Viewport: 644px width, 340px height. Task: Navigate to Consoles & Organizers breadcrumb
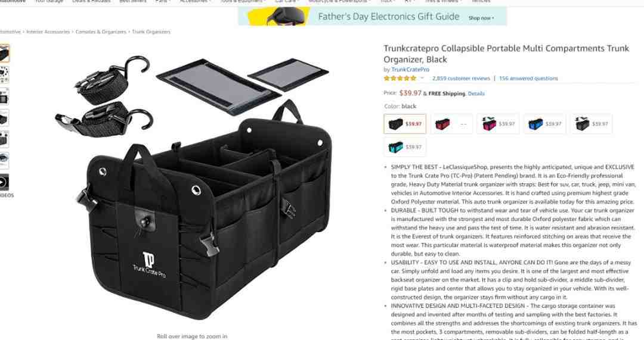(101, 32)
